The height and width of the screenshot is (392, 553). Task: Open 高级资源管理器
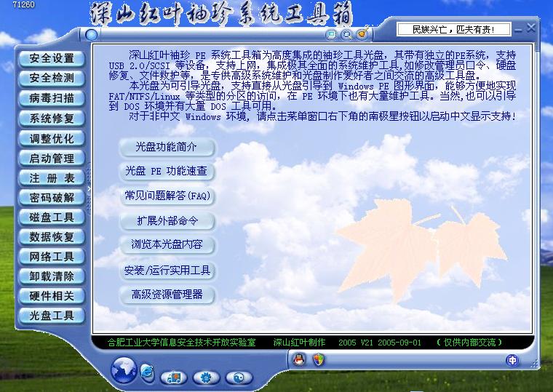pyautogui.click(x=167, y=295)
